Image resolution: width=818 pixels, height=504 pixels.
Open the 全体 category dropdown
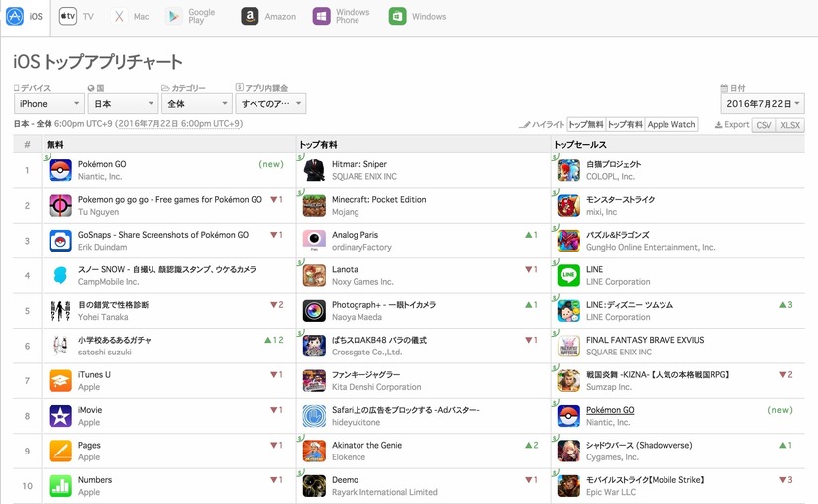coord(197,103)
